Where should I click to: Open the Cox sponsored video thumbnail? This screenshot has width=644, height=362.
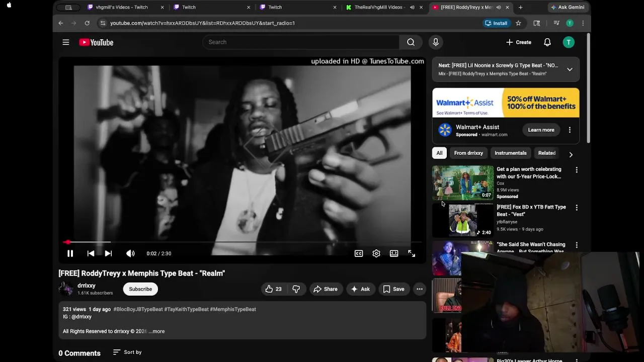[x=463, y=183]
